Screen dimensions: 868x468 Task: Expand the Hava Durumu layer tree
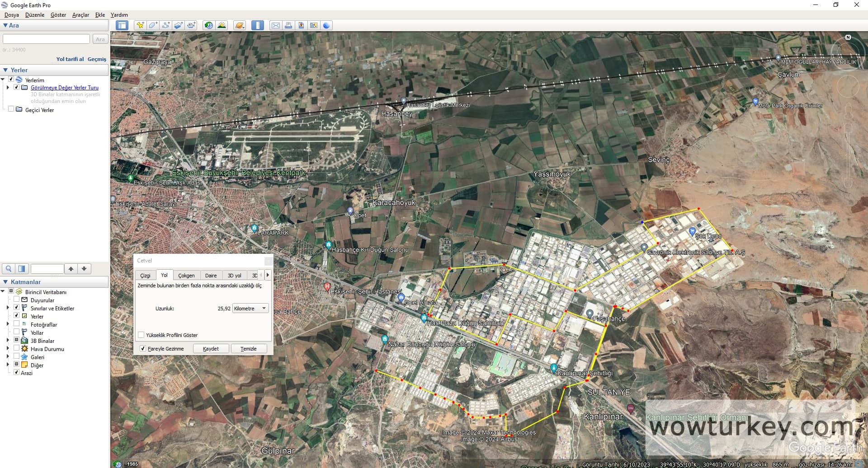[x=8, y=348]
